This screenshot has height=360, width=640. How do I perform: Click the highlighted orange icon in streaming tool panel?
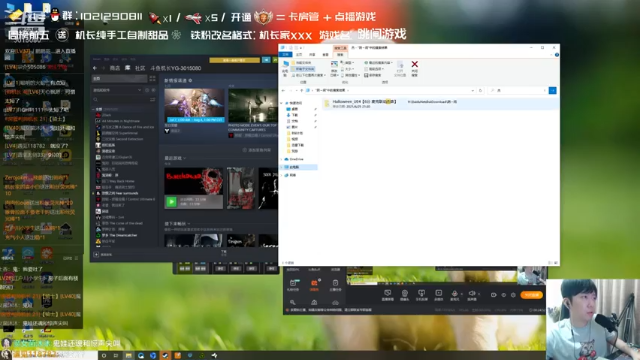[x=314, y=284]
